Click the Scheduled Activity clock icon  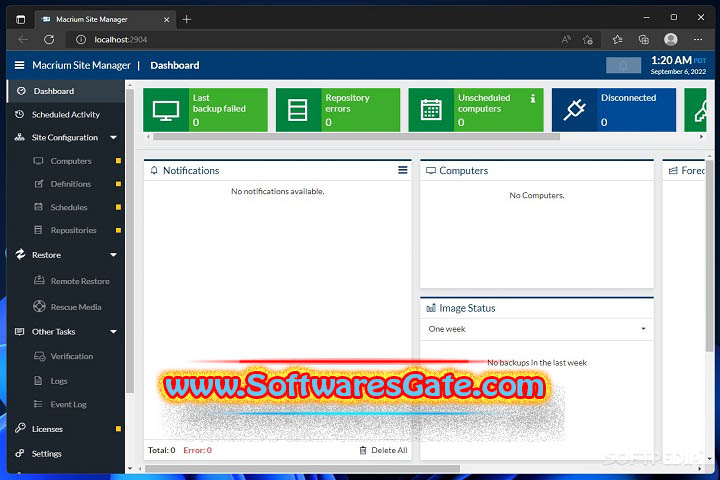(19, 114)
